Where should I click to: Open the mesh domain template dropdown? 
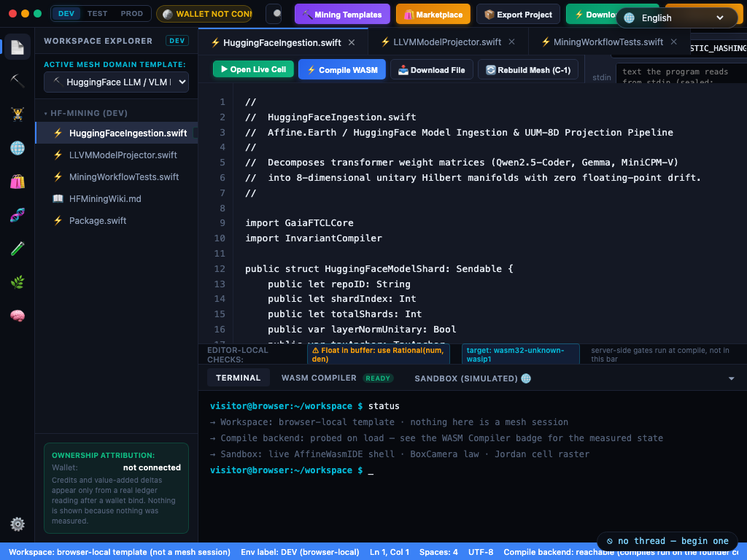coord(116,82)
